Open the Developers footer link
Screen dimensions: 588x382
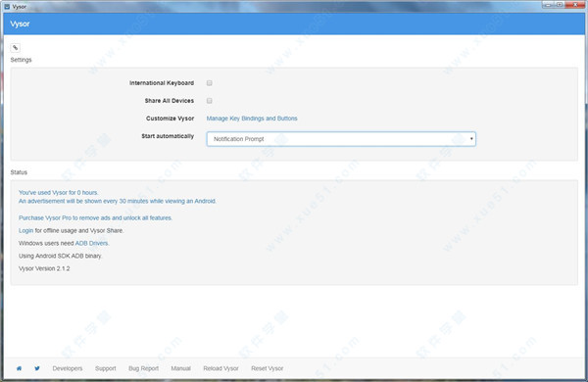pyautogui.click(x=68, y=368)
